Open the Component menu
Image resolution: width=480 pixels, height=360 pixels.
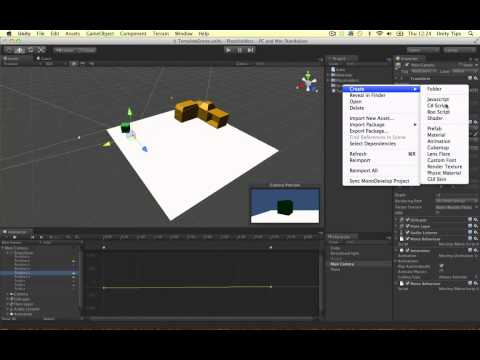[133, 34]
